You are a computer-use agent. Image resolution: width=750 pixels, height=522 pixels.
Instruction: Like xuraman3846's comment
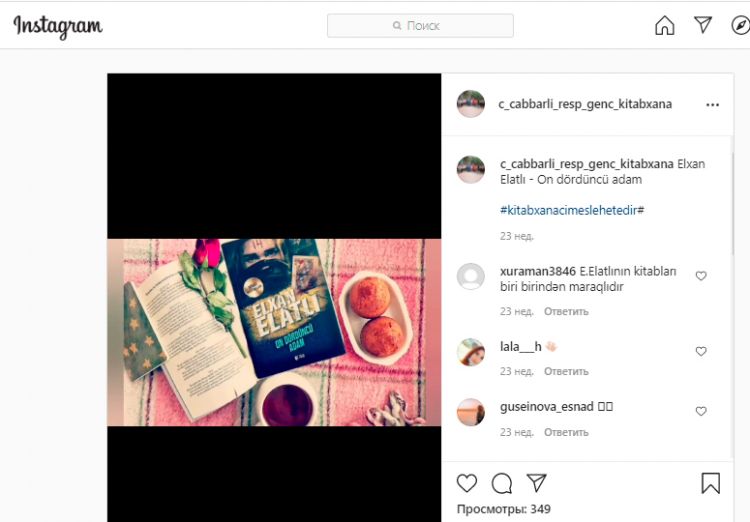[701, 276]
